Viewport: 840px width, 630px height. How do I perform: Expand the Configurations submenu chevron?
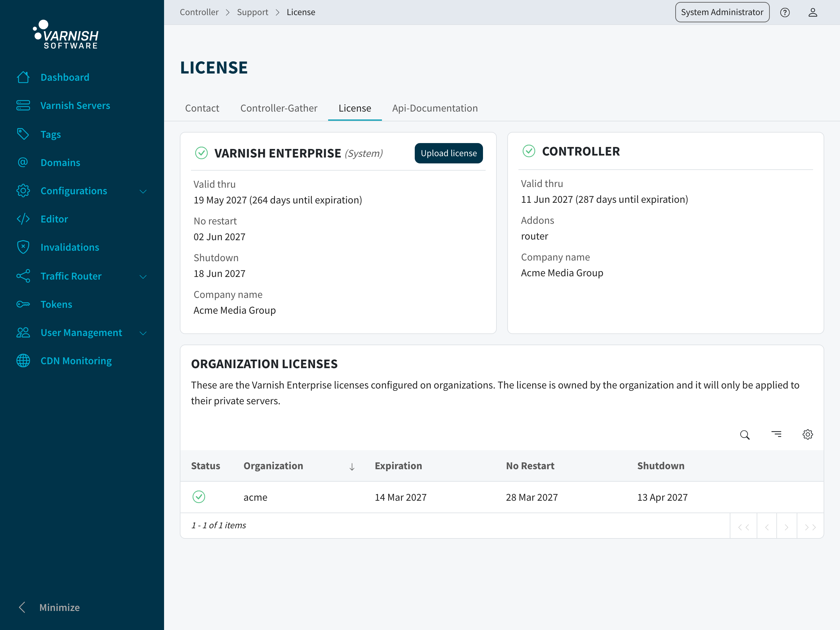click(143, 191)
